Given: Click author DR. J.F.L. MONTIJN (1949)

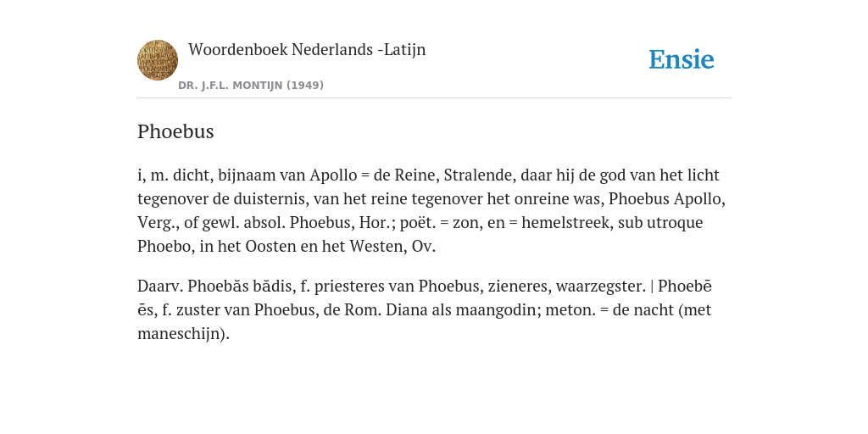Looking at the screenshot, I should (x=251, y=86).
